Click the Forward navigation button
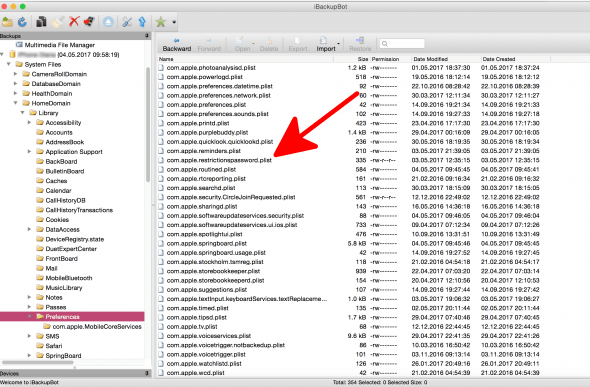The width and height of the screenshot is (590, 387). (209, 45)
